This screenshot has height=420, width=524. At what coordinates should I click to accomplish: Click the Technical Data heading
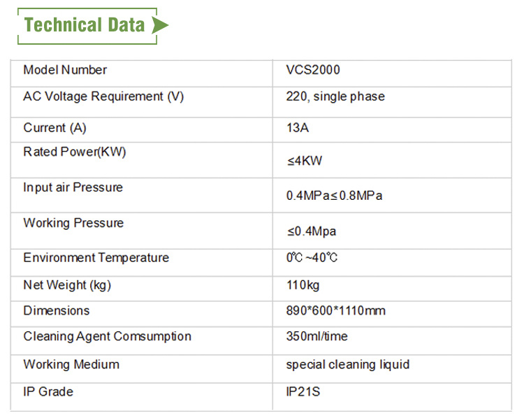point(85,25)
